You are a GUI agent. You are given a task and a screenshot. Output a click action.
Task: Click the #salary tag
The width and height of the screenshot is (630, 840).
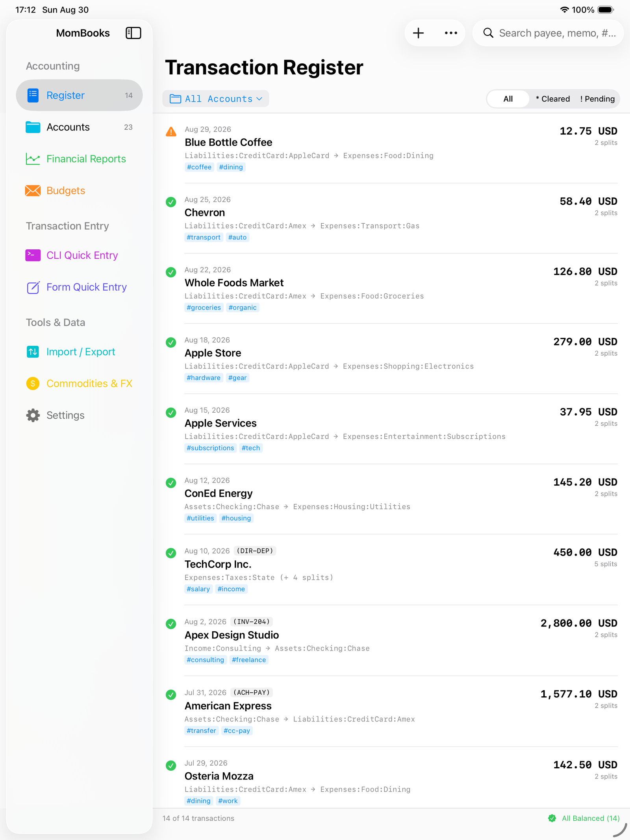click(x=198, y=589)
